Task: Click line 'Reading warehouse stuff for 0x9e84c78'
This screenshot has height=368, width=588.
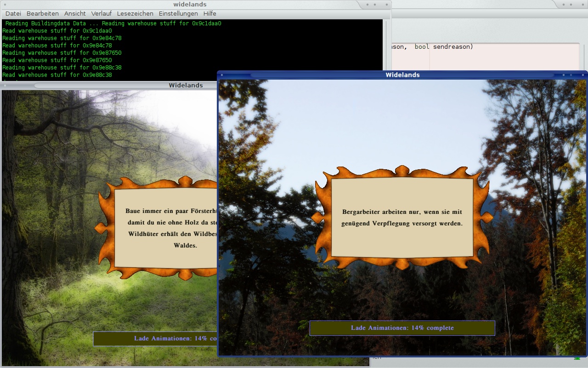Action: pyautogui.click(x=62, y=38)
